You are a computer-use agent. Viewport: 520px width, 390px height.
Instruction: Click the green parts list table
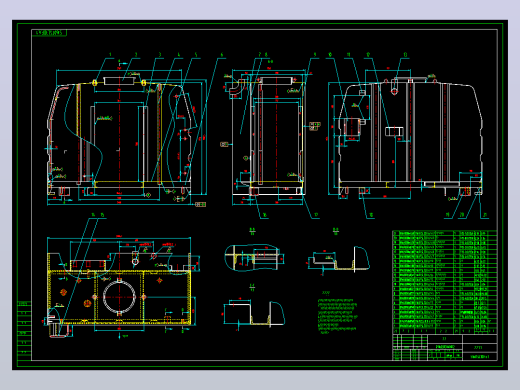(x=445, y=282)
